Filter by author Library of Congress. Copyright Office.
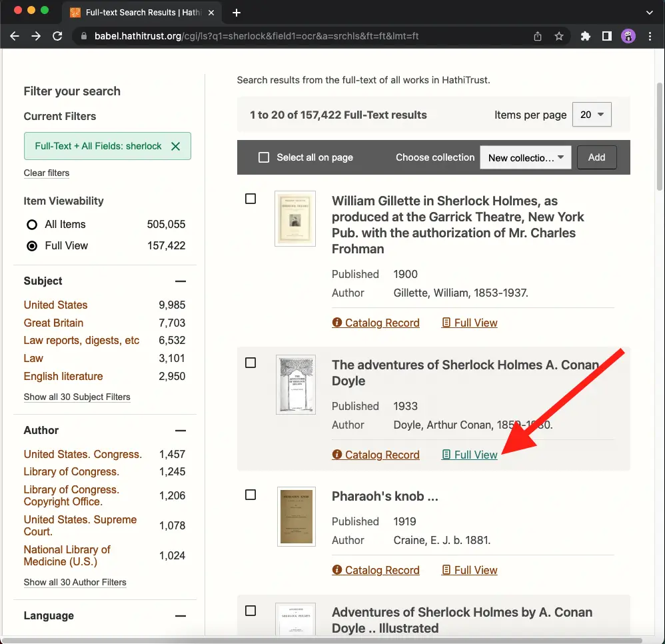665x644 pixels. [71, 495]
